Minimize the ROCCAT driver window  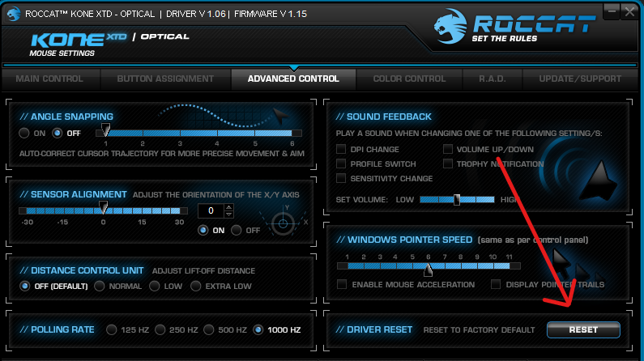click(611, 11)
